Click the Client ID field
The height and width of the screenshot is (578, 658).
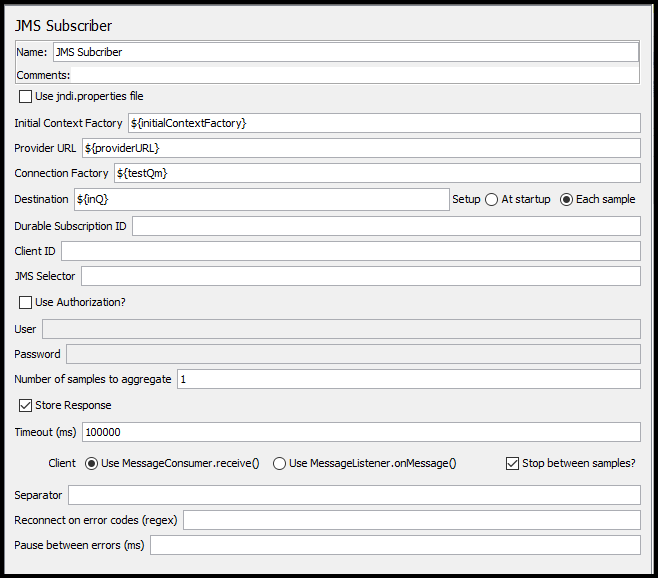click(350, 251)
